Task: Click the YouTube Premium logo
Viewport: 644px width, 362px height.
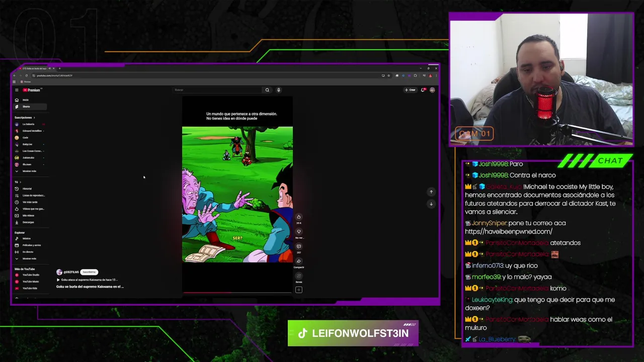Action: pyautogui.click(x=32, y=90)
